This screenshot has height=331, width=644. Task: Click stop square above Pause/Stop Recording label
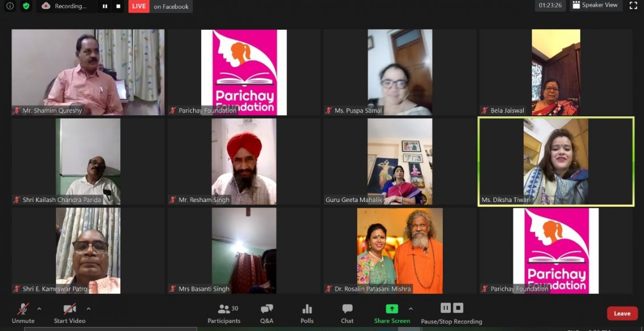[x=458, y=308]
